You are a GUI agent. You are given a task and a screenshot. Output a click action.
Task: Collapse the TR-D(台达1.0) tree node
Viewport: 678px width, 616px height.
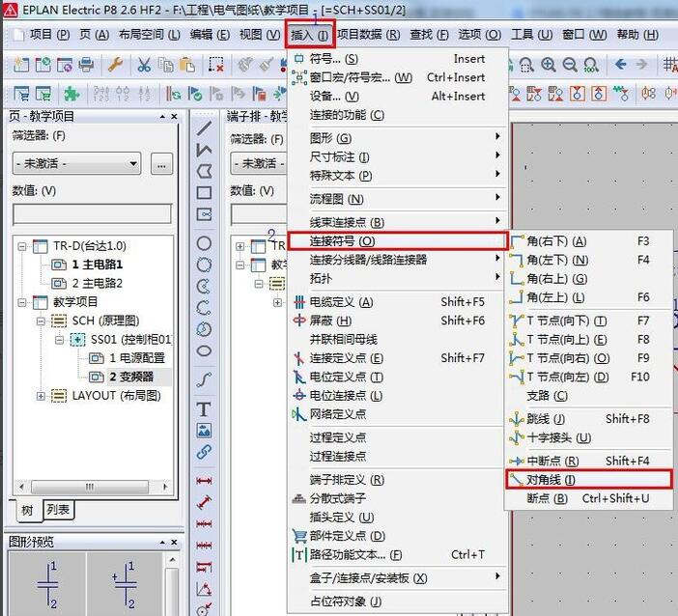pyautogui.click(x=21, y=246)
